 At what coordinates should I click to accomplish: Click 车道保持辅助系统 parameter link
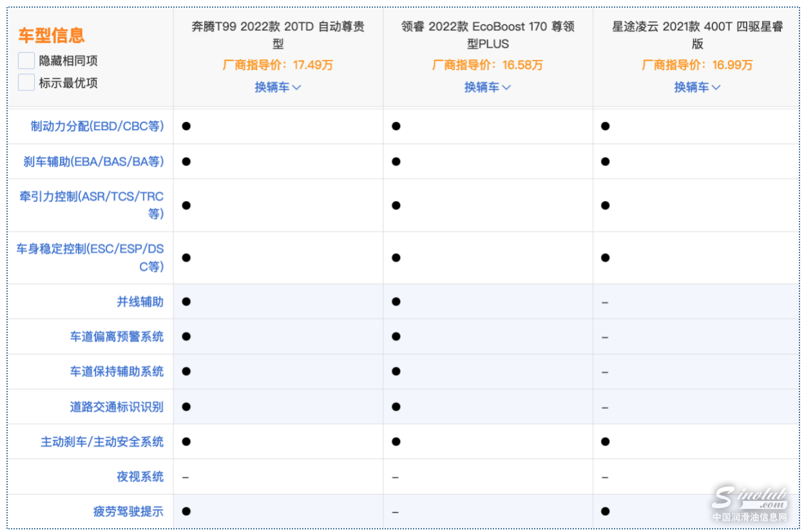(x=117, y=372)
